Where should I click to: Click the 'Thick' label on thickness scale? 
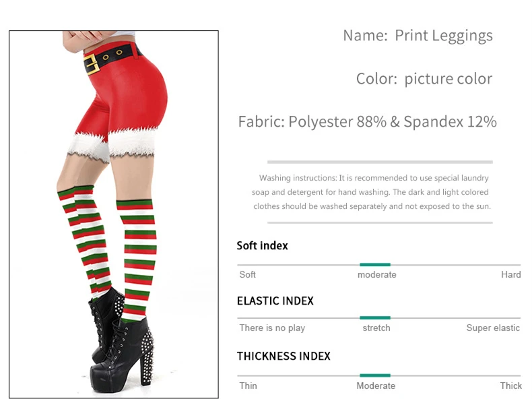(x=510, y=386)
